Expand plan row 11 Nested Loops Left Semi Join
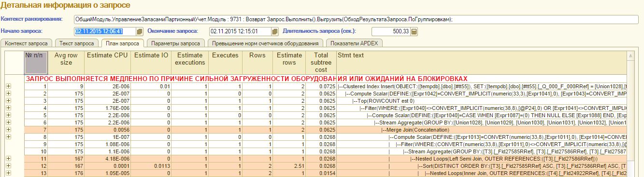The height and width of the screenshot is (177, 644). click(8, 158)
